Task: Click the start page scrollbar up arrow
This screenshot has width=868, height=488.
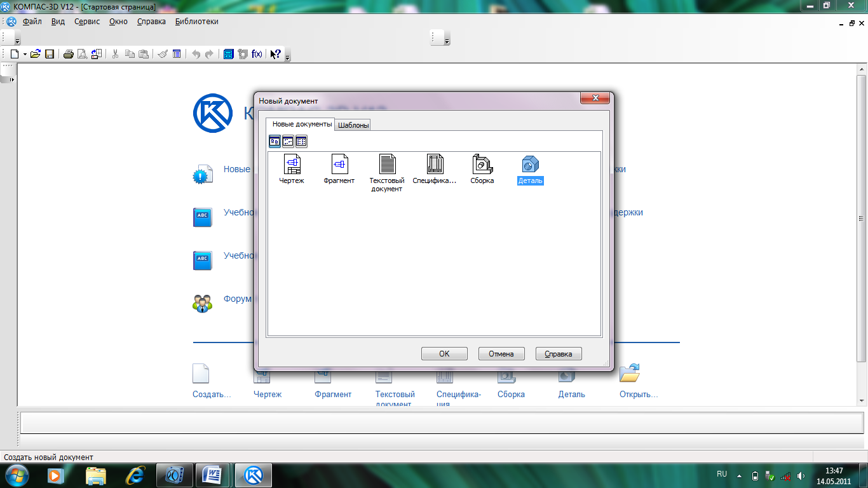Action: tap(862, 69)
